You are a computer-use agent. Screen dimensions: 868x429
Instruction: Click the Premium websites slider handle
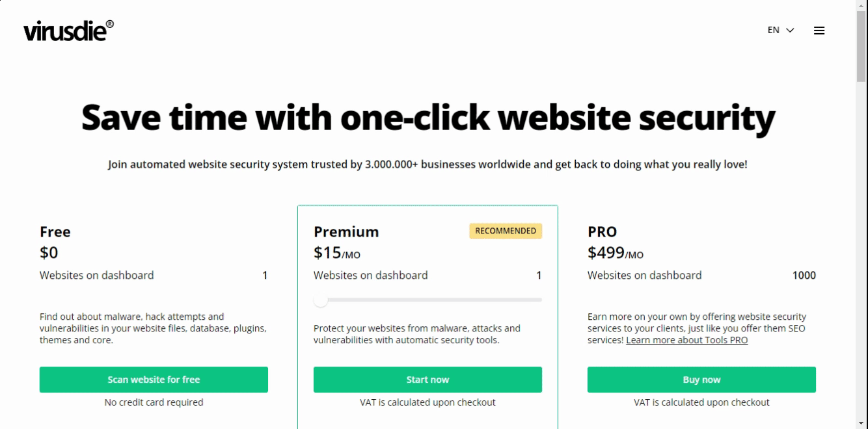pos(320,300)
